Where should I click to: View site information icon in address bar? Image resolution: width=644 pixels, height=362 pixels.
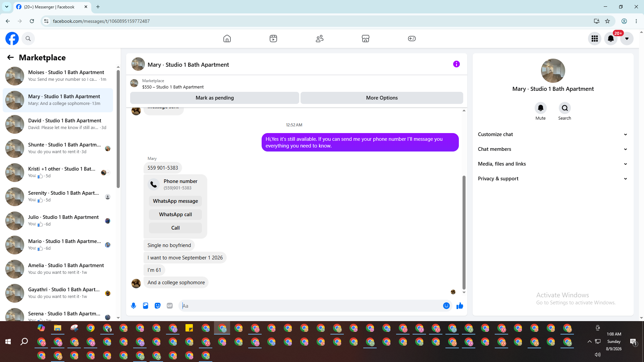click(x=46, y=21)
